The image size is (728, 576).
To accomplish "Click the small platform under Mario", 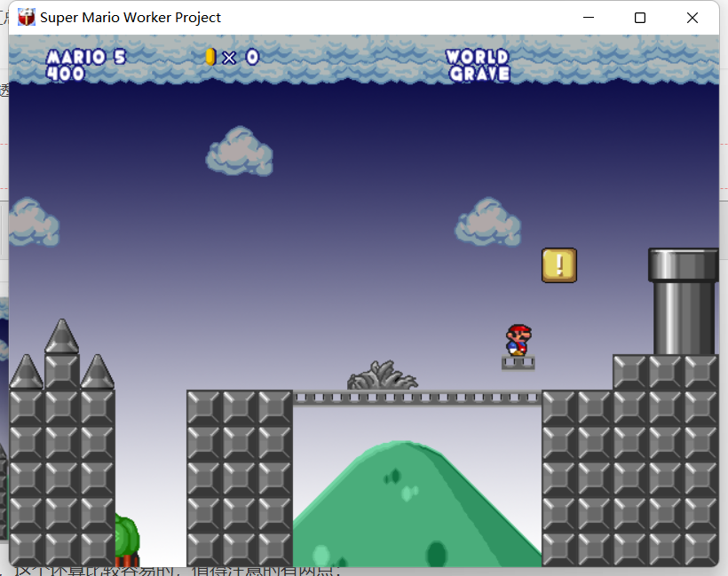I will [518, 362].
